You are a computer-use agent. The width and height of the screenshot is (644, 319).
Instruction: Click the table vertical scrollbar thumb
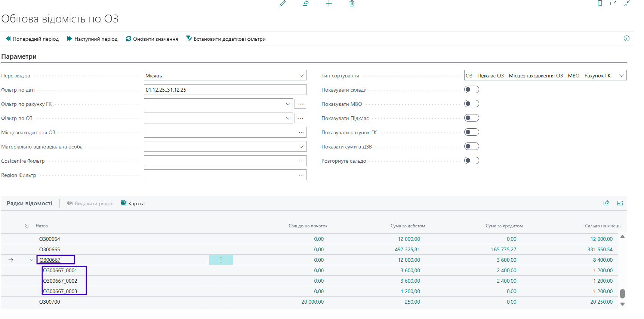click(622, 294)
